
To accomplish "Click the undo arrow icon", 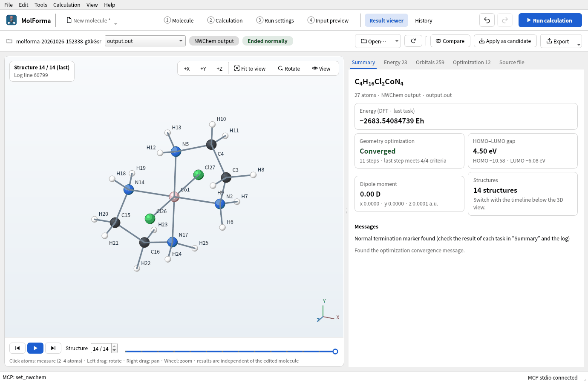I will point(487,20).
